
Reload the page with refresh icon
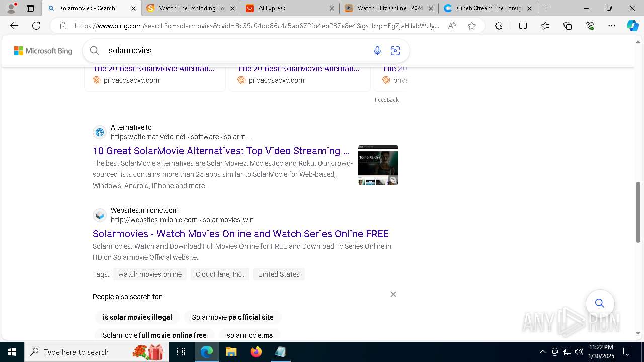pos(36,26)
